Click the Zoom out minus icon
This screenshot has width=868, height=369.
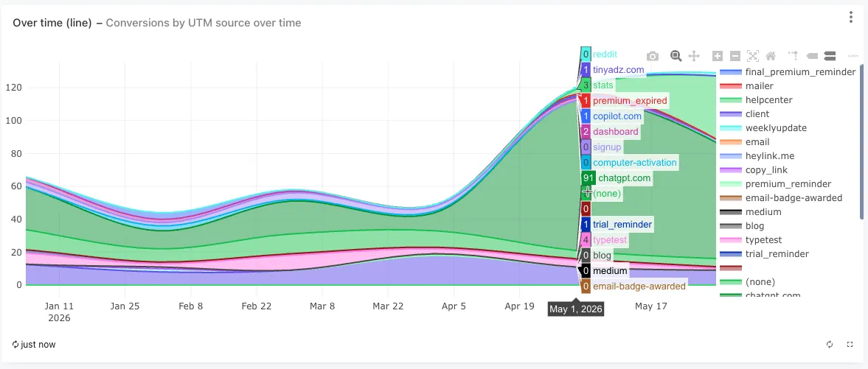click(735, 55)
